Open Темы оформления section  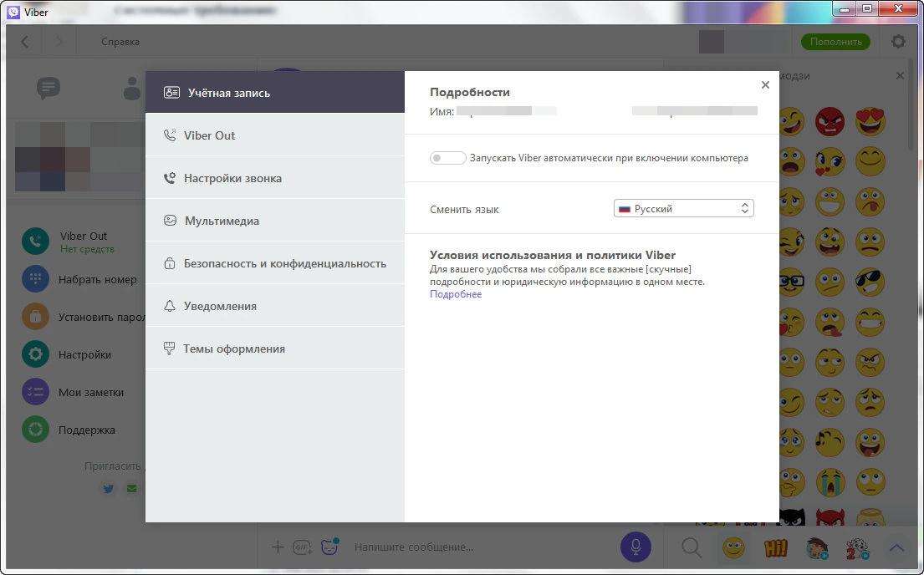click(x=274, y=349)
